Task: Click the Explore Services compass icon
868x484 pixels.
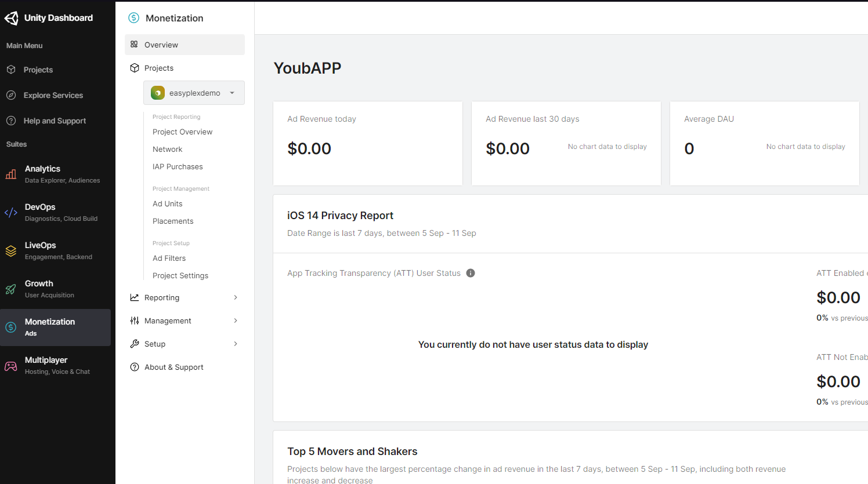Action: pyautogui.click(x=11, y=95)
